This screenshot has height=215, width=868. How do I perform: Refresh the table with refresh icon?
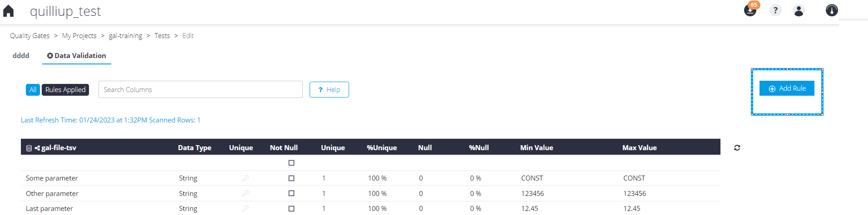(x=737, y=148)
